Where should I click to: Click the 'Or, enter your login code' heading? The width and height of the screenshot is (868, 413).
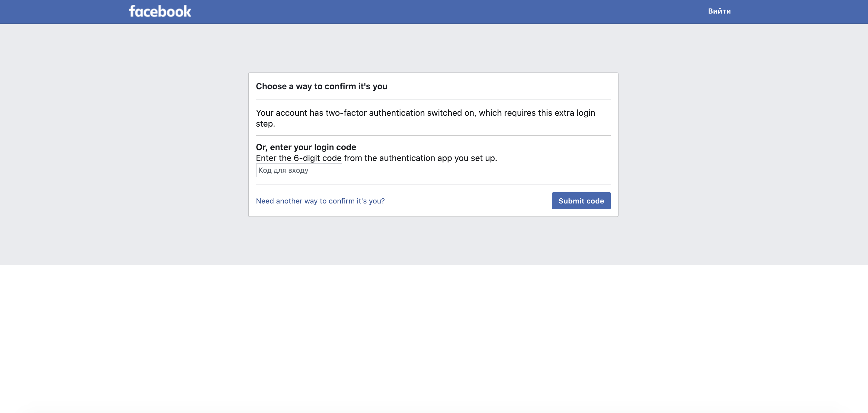(306, 147)
